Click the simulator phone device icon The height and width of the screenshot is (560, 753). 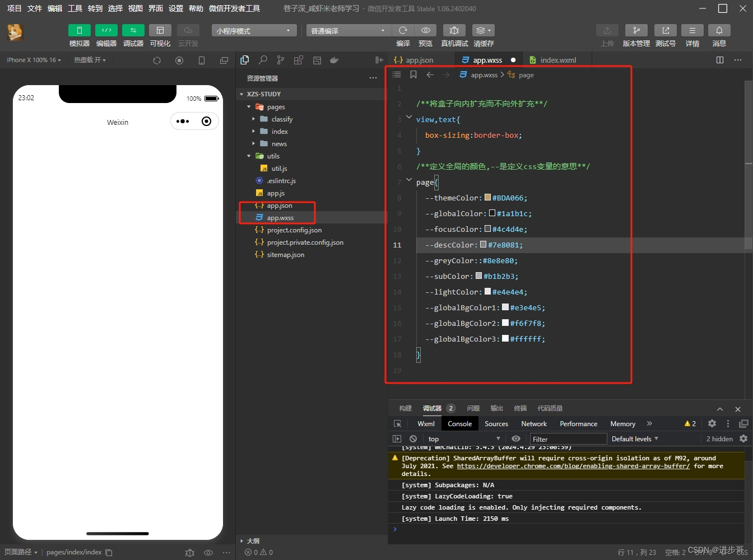202,60
